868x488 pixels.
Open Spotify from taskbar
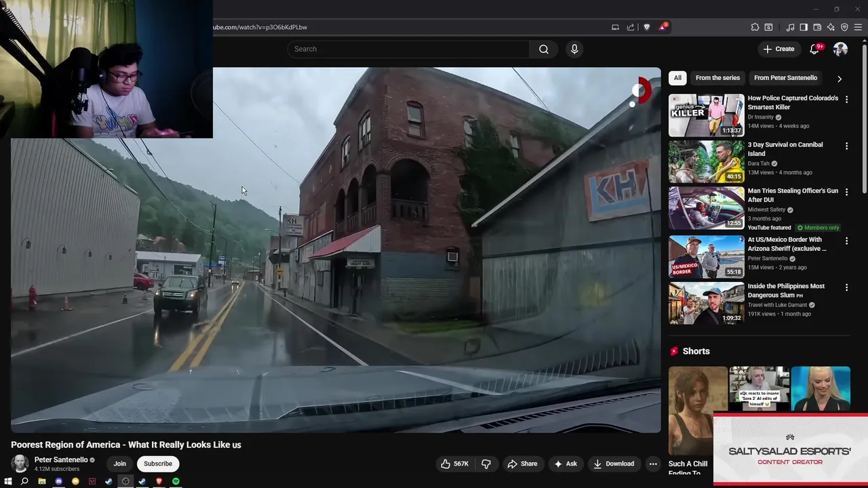[176, 481]
